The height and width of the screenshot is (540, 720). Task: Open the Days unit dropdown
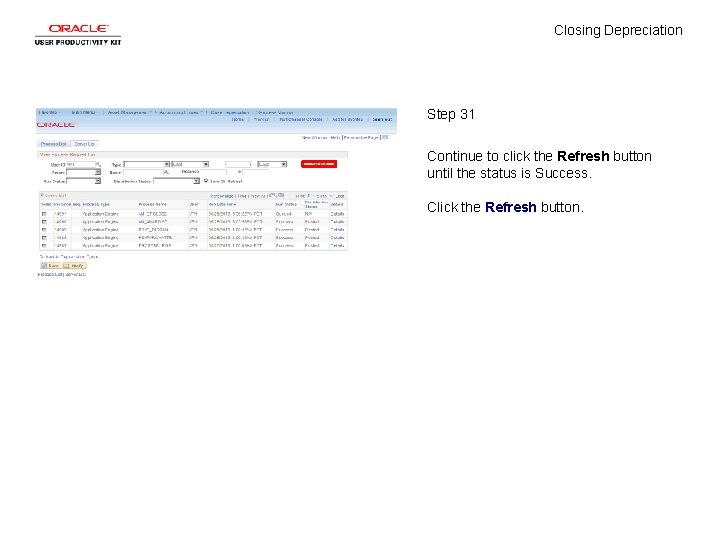[x=272, y=164]
